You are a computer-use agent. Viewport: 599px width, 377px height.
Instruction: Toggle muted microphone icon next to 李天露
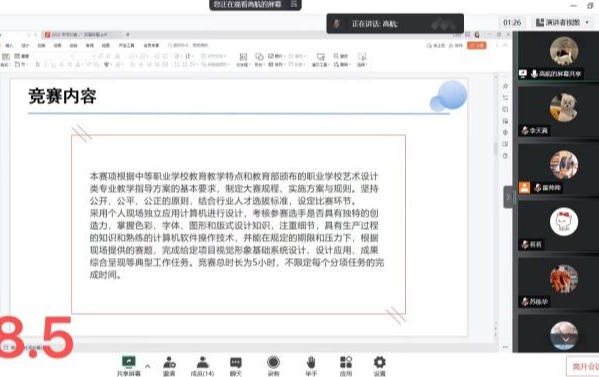coord(525,131)
